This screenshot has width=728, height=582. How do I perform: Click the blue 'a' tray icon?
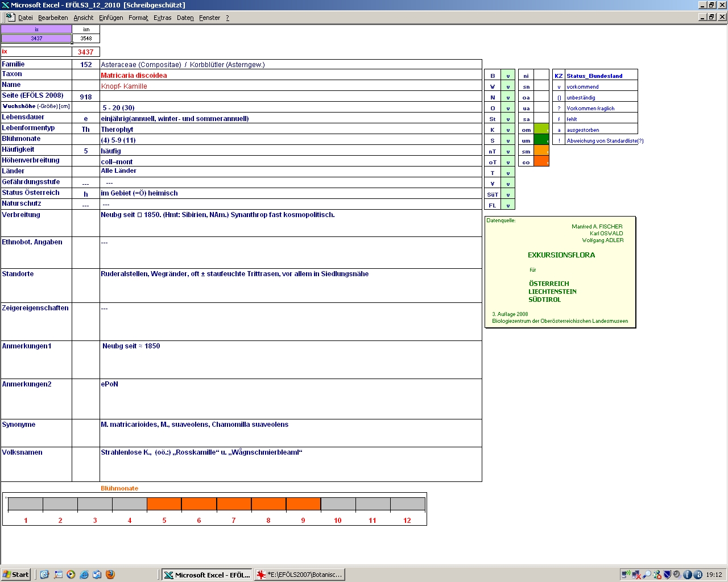[697, 575]
